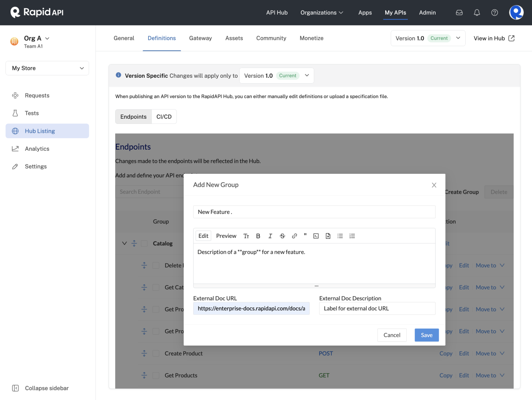Click the External Doc URL field

[x=251, y=309]
